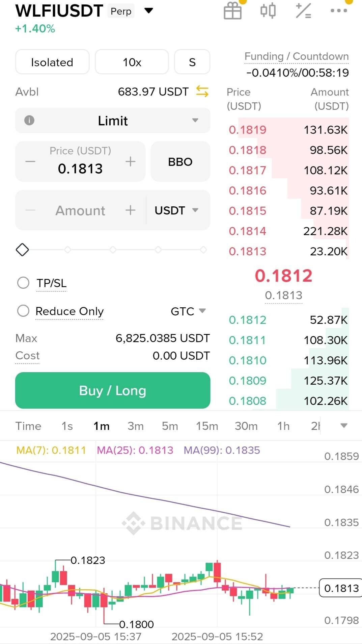Open the three-dot more options menu
362x644 pixels.
coord(339,11)
